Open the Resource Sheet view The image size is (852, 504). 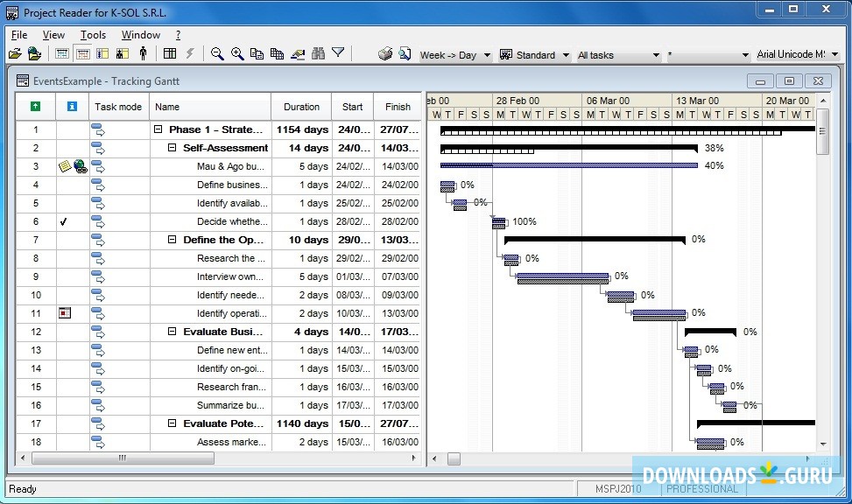click(x=143, y=53)
